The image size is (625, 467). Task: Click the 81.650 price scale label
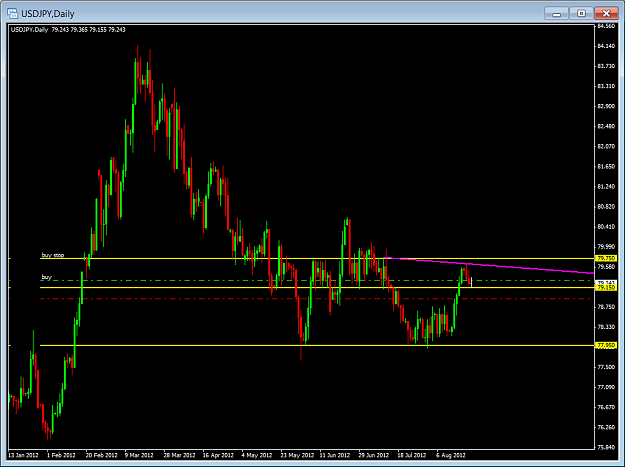tap(606, 167)
